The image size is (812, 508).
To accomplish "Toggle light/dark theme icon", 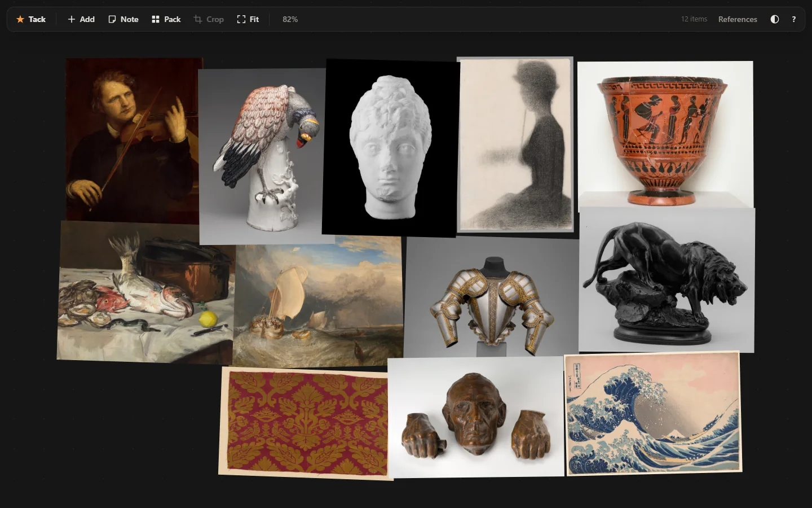I will coord(775,19).
